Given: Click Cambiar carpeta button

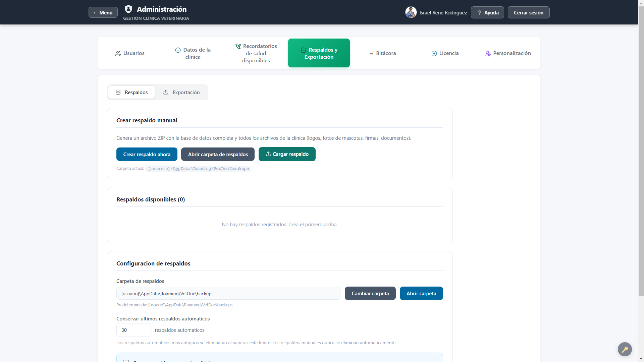Looking at the screenshot, I should point(370,293).
